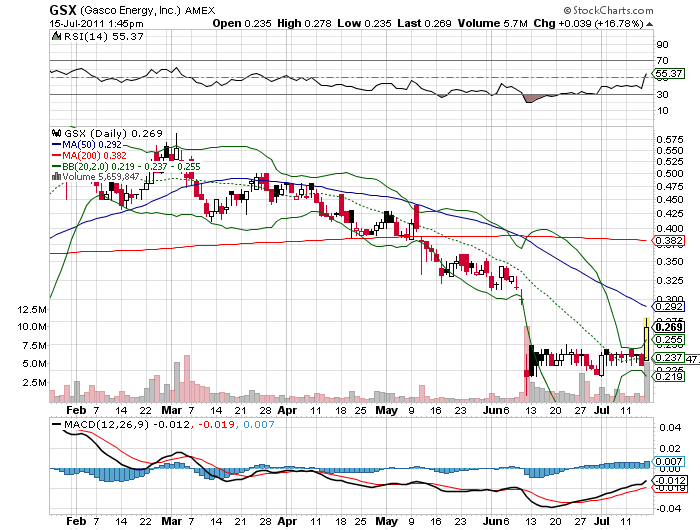This screenshot has height=530, width=700.
Task: Click the GSX ticker symbol title
Action: coord(63,10)
